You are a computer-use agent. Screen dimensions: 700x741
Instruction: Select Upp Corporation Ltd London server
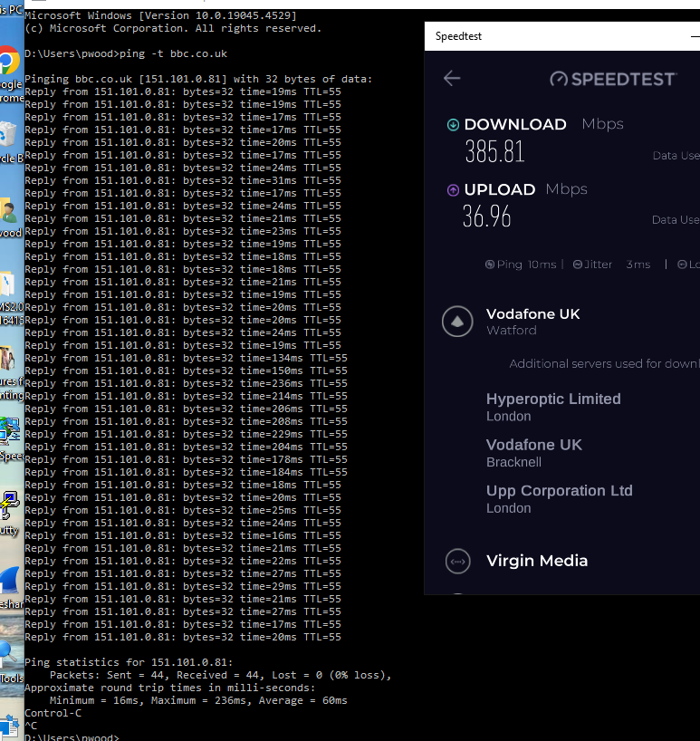coord(560,498)
